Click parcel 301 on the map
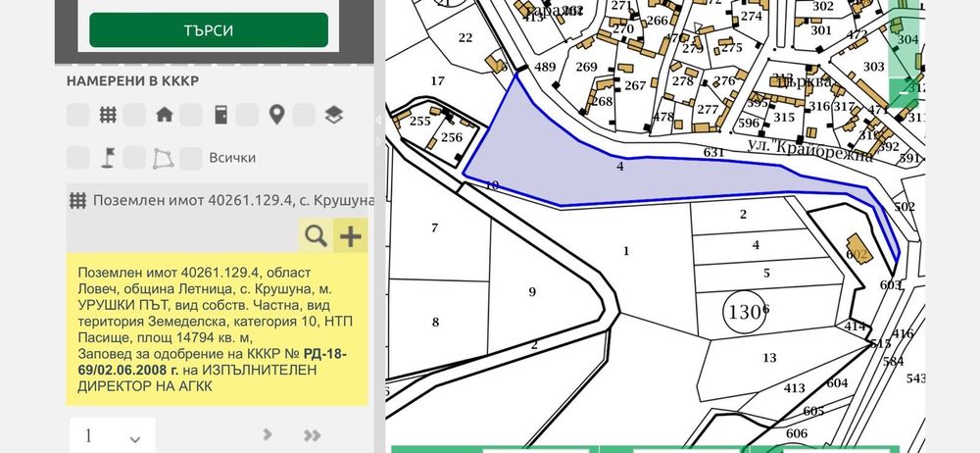The height and width of the screenshot is (453, 980). pyautogui.click(x=821, y=30)
